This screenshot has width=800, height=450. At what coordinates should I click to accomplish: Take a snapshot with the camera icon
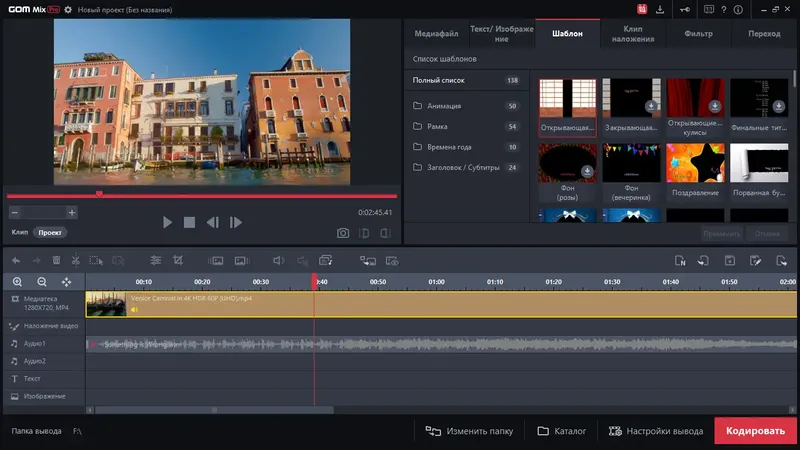click(343, 233)
